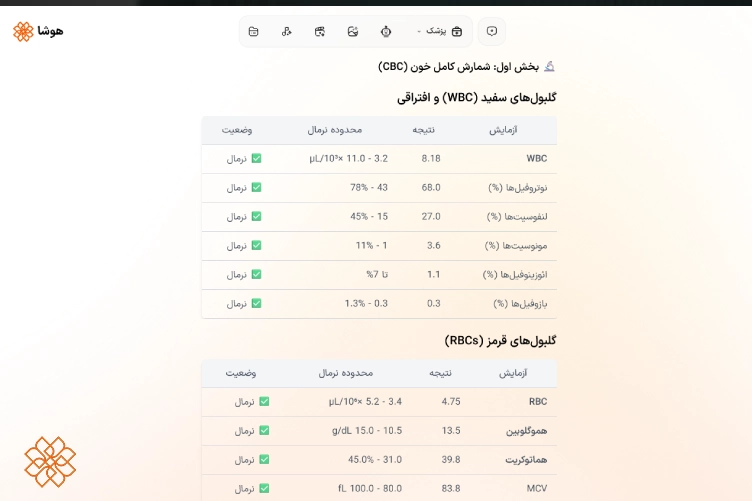The height and width of the screenshot is (501, 752).
Task: Click the WBC result value 8.18
Action: (431, 159)
